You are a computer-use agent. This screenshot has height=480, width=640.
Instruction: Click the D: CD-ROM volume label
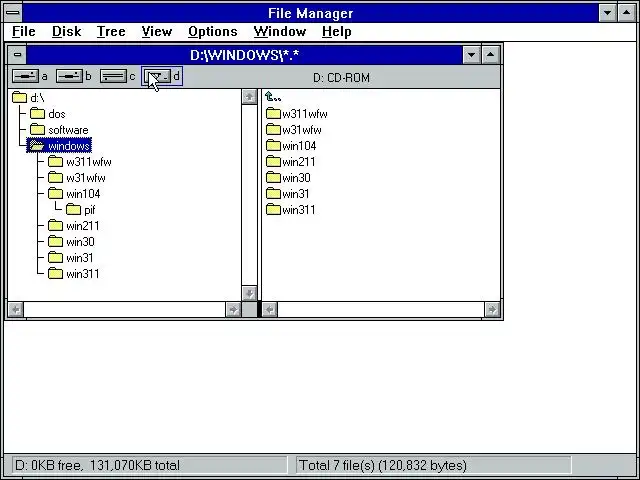tap(341, 78)
